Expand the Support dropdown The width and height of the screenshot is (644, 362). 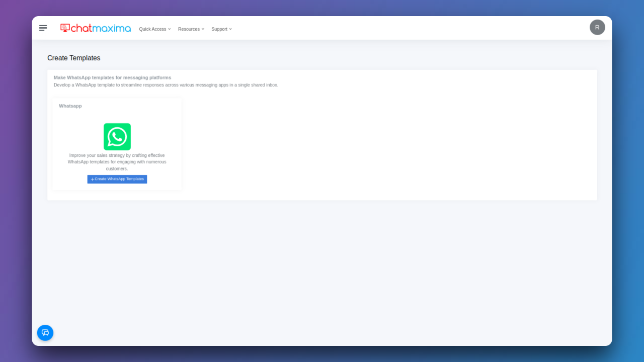[x=222, y=29]
